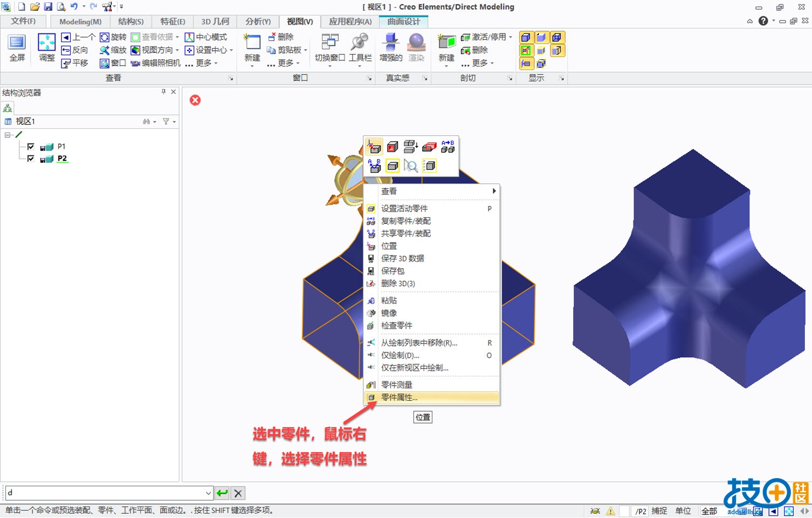Expand the 查看 submenu in context menu
The image size is (812, 518).
[432, 191]
